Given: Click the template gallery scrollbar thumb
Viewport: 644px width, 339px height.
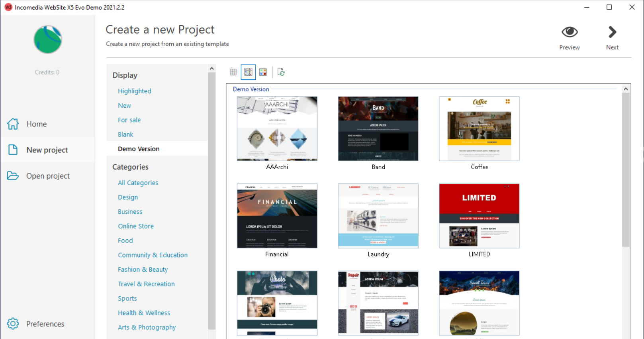Looking at the screenshot, I should 626,170.
